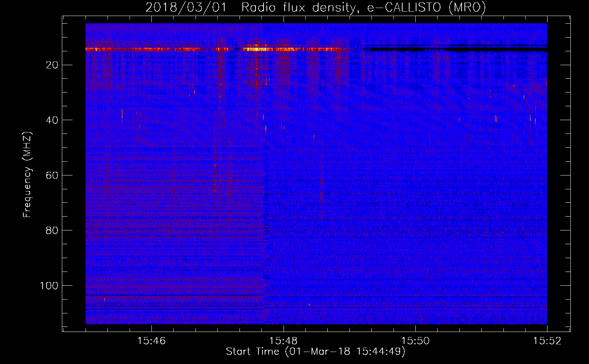This screenshot has width=589, height=364.
Task: Click the 100 MHz frequency tick label
Action: click(49, 286)
